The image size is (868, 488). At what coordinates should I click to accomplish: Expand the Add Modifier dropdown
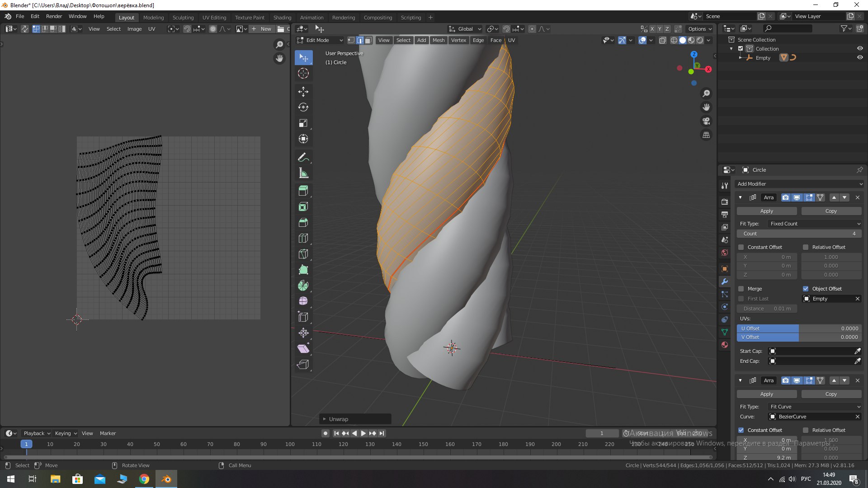[x=799, y=184]
